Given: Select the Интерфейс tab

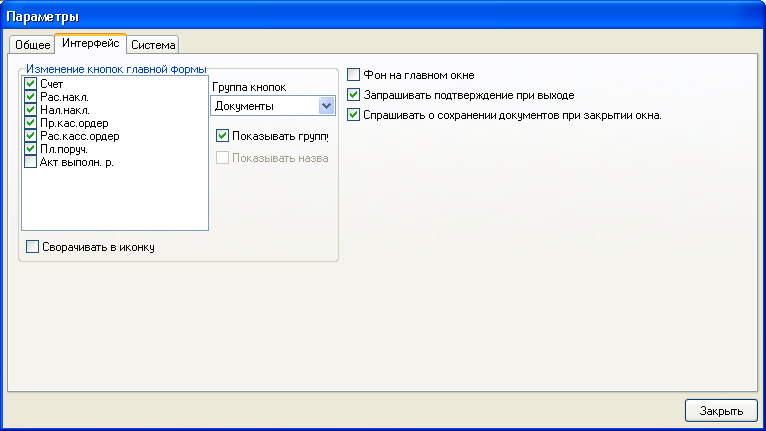Looking at the screenshot, I should click(x=90, y=44).
